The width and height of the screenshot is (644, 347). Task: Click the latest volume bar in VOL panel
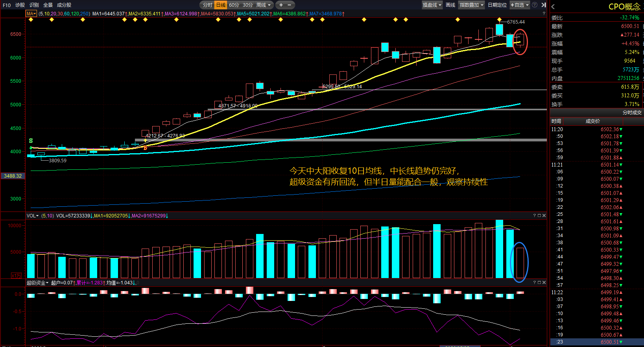click(520, 263)
